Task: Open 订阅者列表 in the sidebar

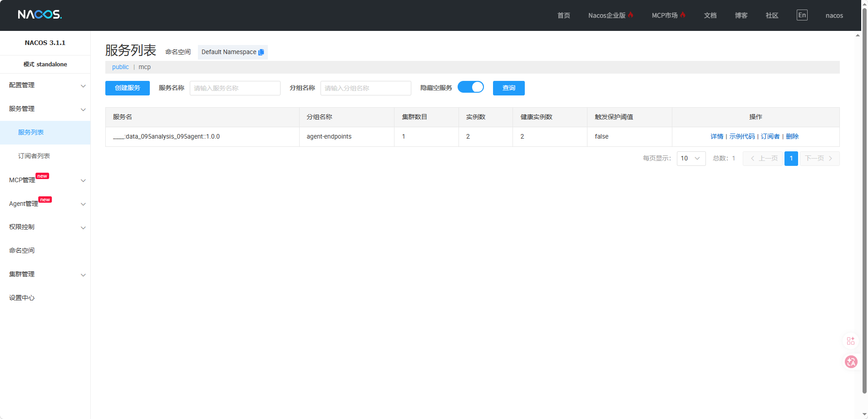Action: tap(45, 156)
